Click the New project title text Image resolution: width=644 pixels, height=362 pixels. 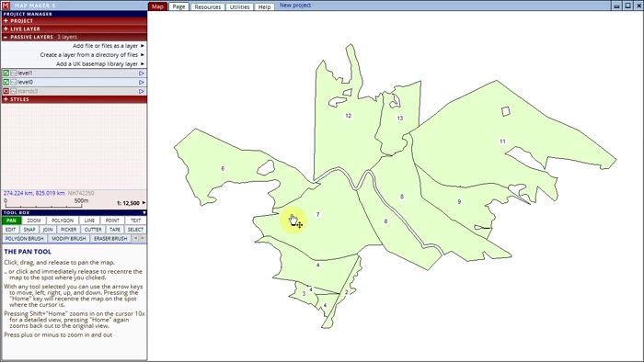295,6
